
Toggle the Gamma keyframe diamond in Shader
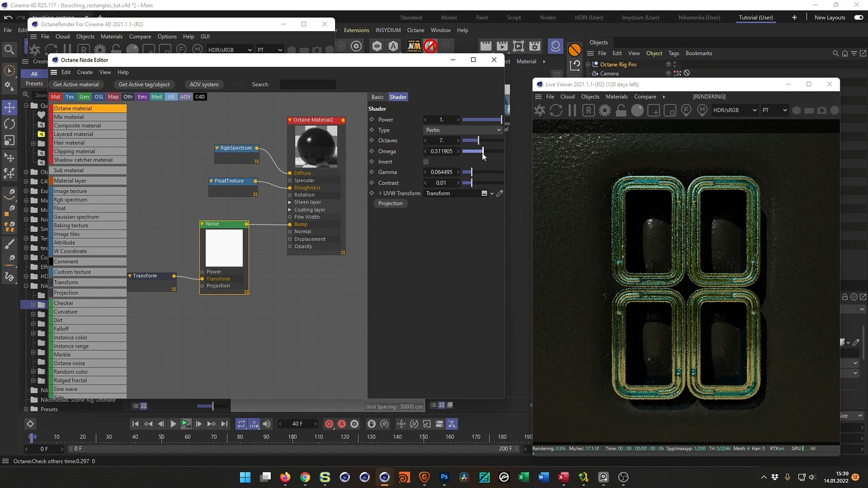tap(372, 172)
